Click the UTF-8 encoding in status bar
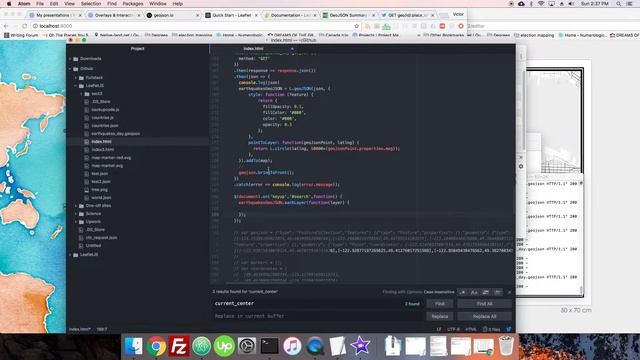 [453, 329]
